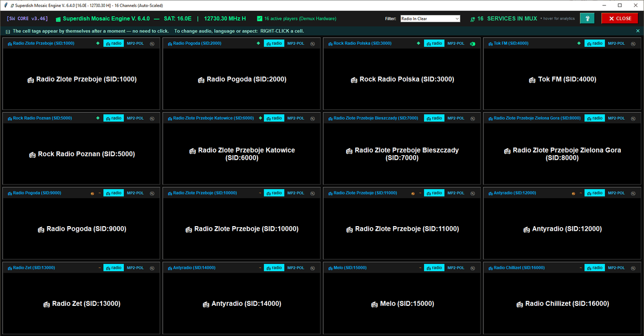Click the mute speaker icon on Radio Zlote Przeboje Katowice
Image resolution: width=644 pixels, height=336 pixels.
click(312, 118)
